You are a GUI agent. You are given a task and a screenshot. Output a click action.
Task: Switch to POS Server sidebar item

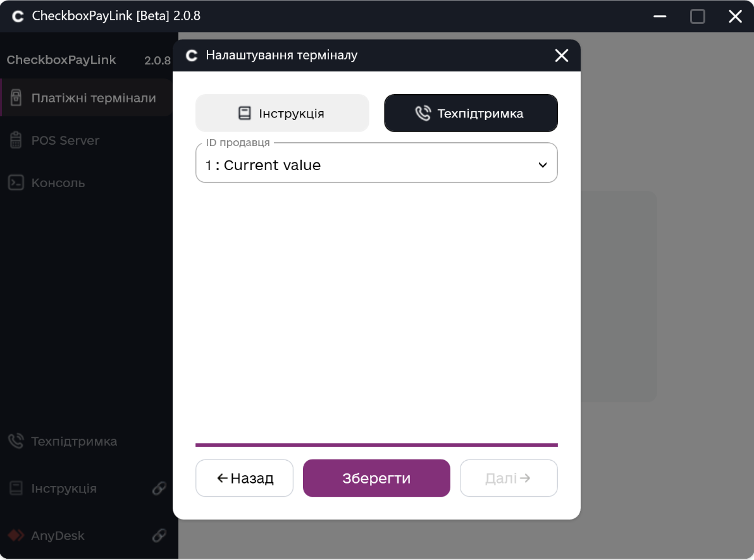point(65,140)
